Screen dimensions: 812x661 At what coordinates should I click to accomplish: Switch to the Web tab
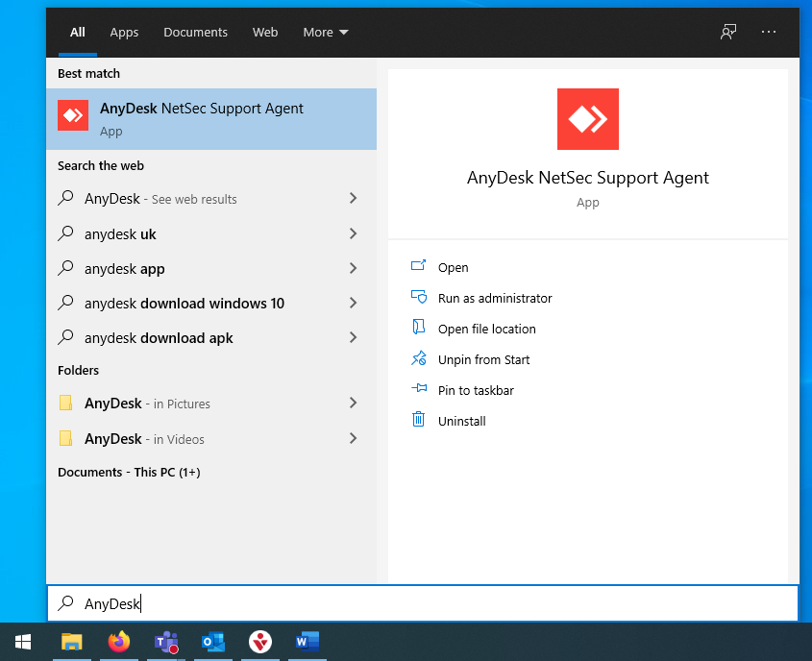pos(265,32)
